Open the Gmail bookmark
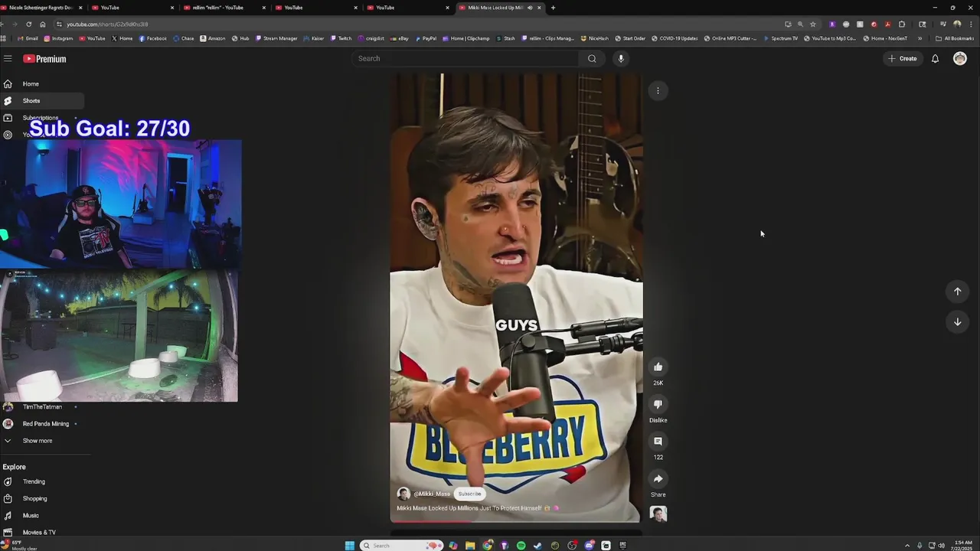Image resolution: width=980 pixels, height=551 pixels. point(28,38)
